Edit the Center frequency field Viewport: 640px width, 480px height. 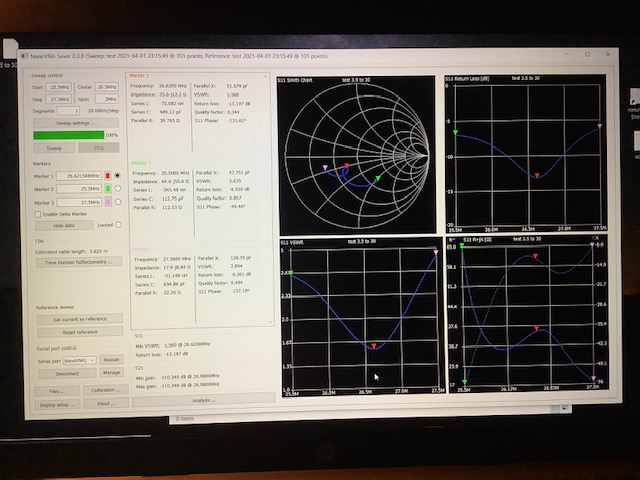107,87
